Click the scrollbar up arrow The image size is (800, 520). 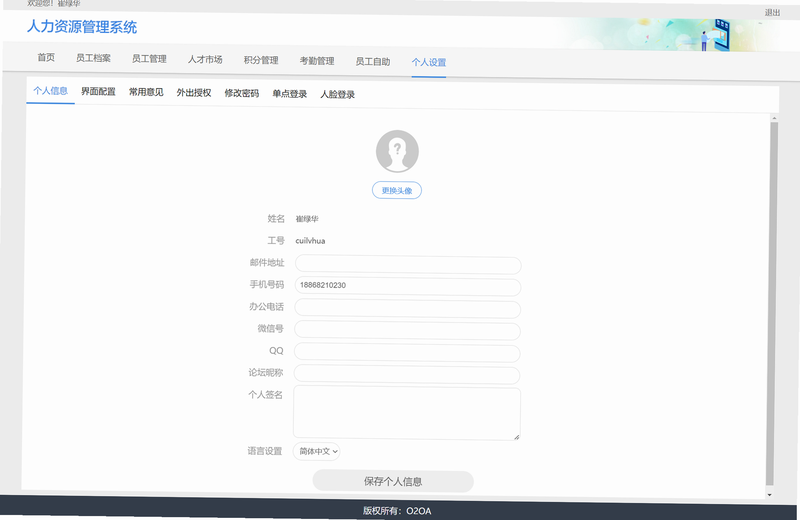tap(774, 118)
